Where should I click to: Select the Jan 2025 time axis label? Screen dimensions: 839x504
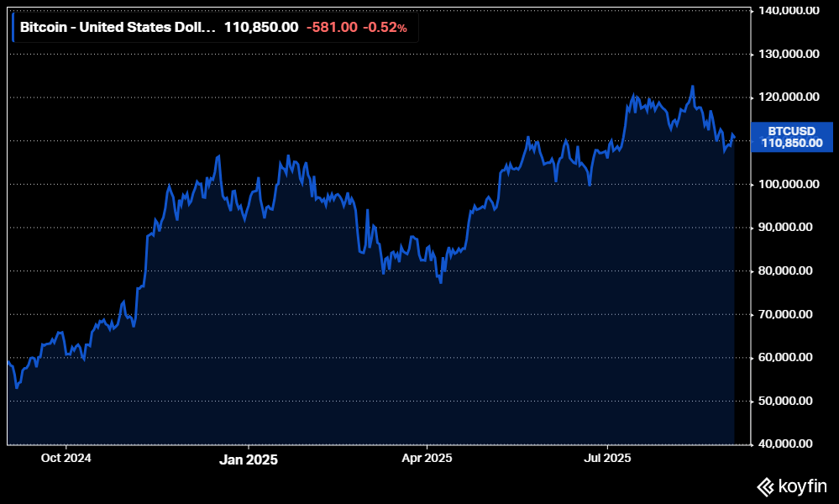[x=248, y=459]
